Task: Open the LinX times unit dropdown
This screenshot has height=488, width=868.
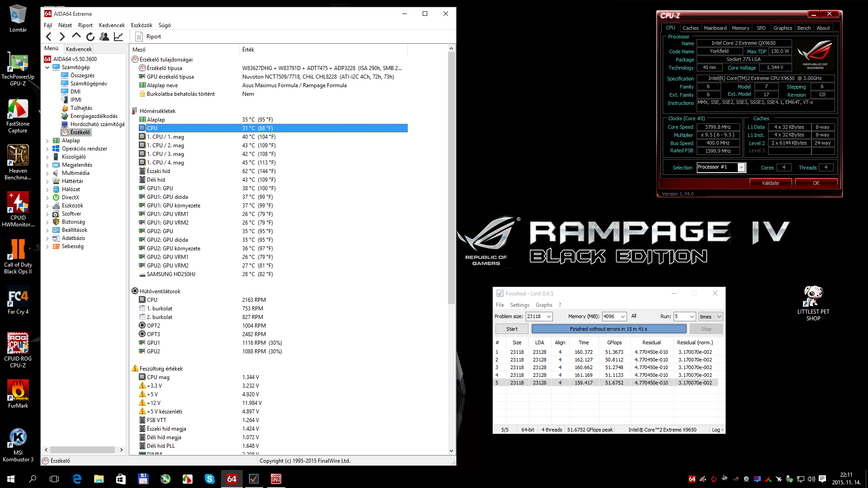Action: pyautogui.click(x=711, y=316)
